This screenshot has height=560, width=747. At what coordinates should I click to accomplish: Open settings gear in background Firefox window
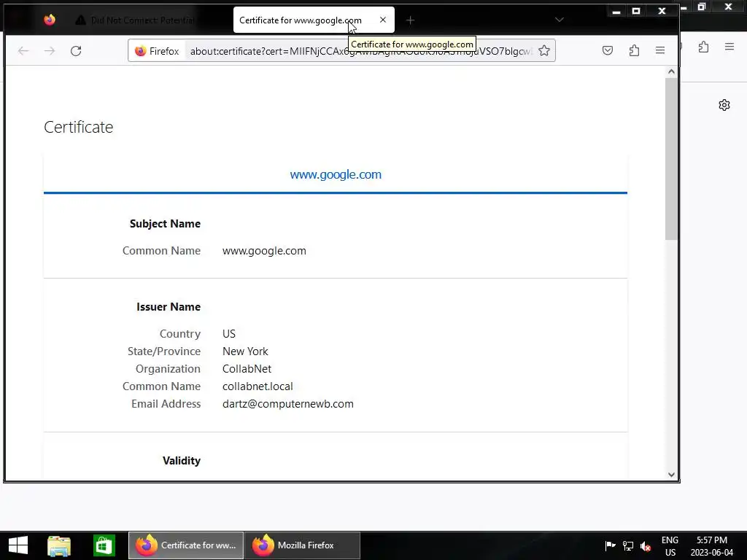pos(724,105)
